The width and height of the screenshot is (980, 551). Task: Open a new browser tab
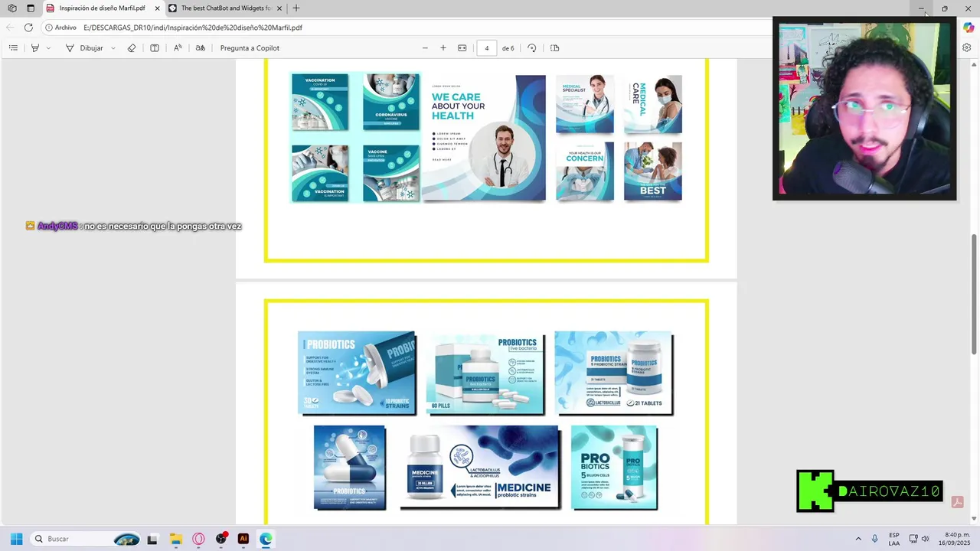[296, 8]
